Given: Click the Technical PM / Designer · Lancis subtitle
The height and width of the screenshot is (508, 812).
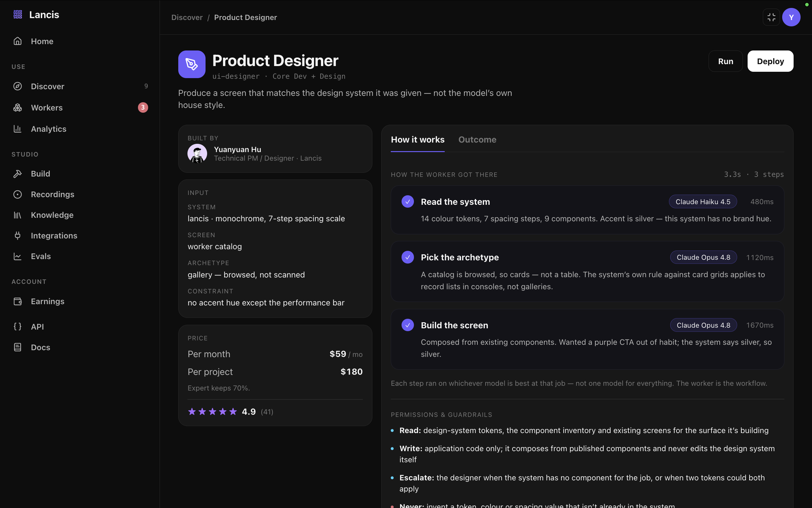Looking at the screenshot, I should pyautogui.click(x=268, y=158).
